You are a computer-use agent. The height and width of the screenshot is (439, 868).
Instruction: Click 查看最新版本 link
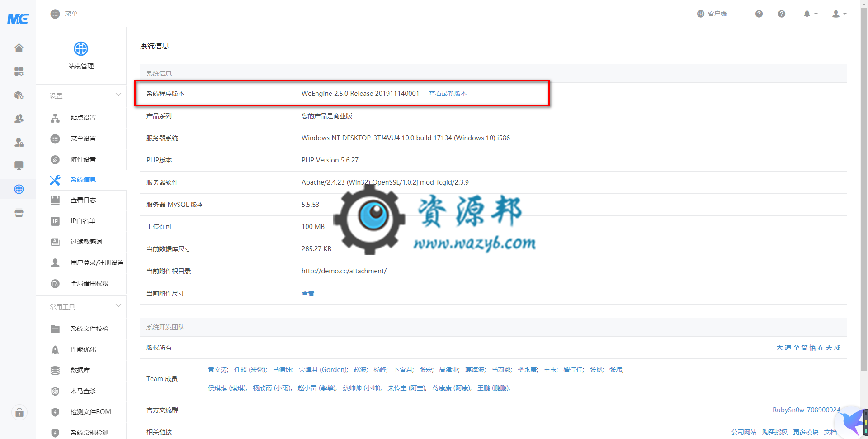click(x=448, y=94)
